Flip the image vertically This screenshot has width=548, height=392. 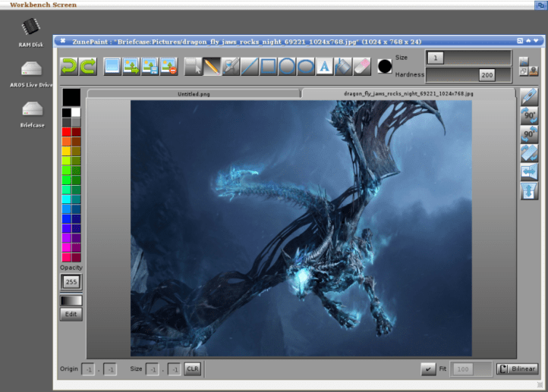529,190
